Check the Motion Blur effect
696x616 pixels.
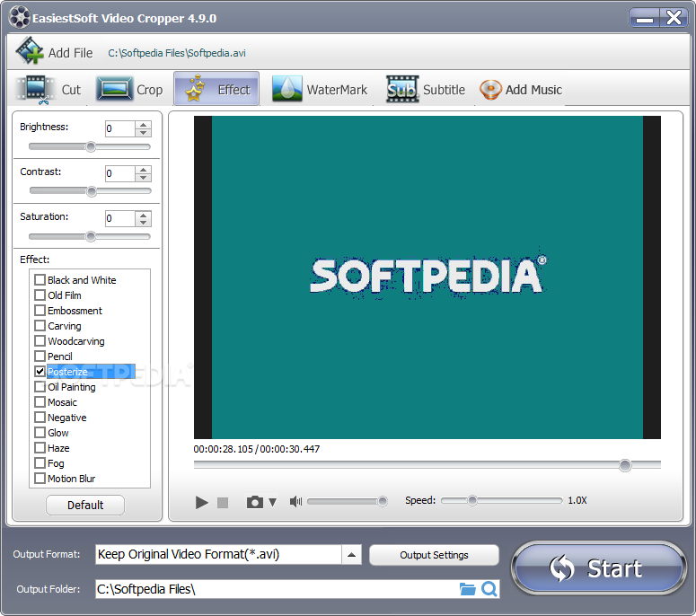coord(40,479)
